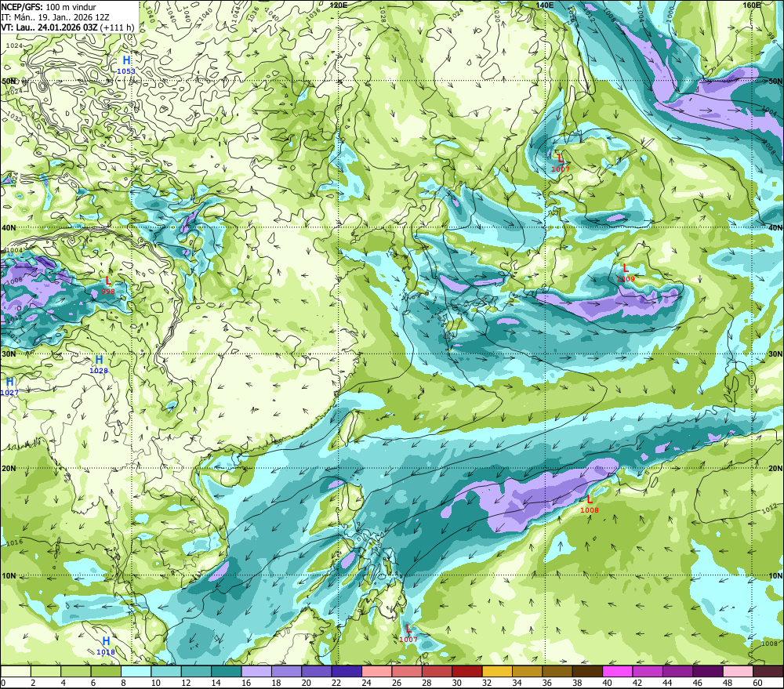Select the green 6–8 legend swatch
Image resolution: width=784 pixels, height=689 pixels.
[x=106, y=671]
